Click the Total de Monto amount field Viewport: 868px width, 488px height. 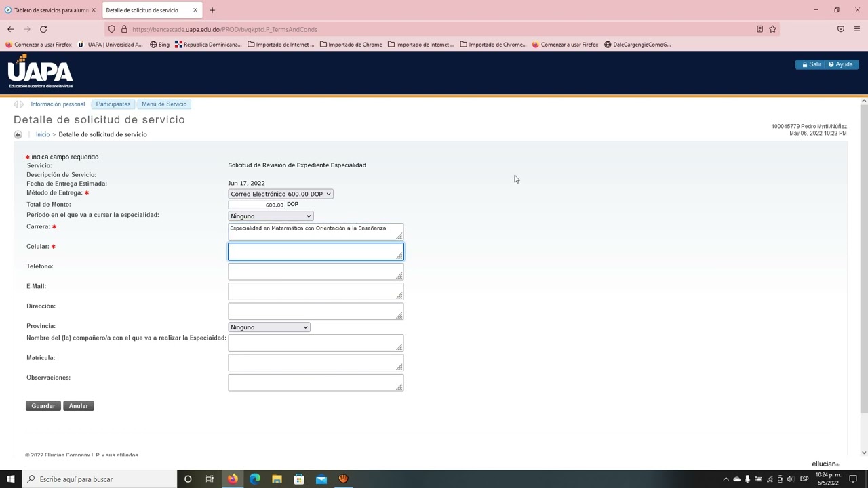tap(257, 205)
